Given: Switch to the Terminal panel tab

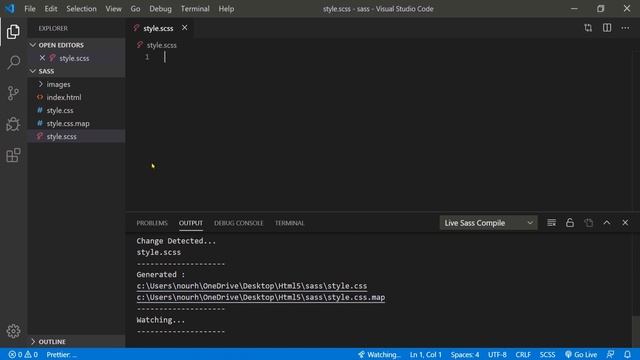Looking at the screenshot, I should (289, 223).
